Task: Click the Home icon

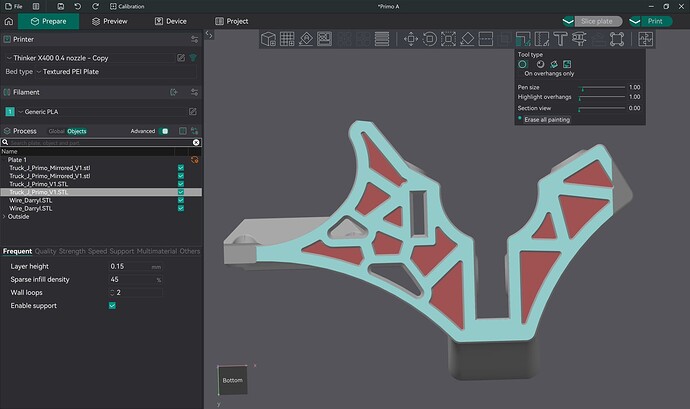Action: 10,20
